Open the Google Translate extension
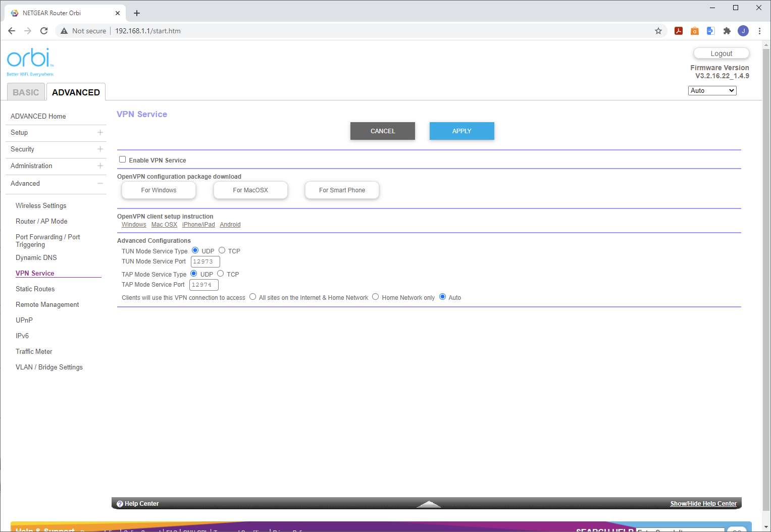The height and width of the screenshot is (532, 771). [x=711, y=31]
